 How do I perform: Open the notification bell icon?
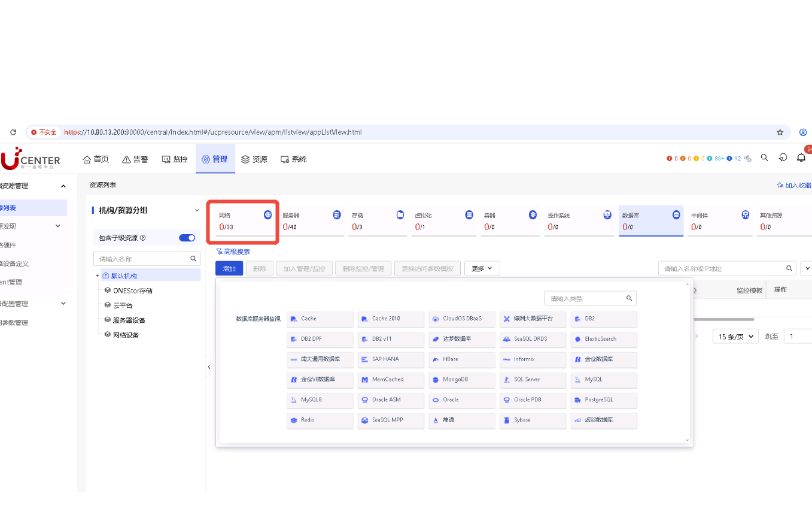click(x=801, y=158)
